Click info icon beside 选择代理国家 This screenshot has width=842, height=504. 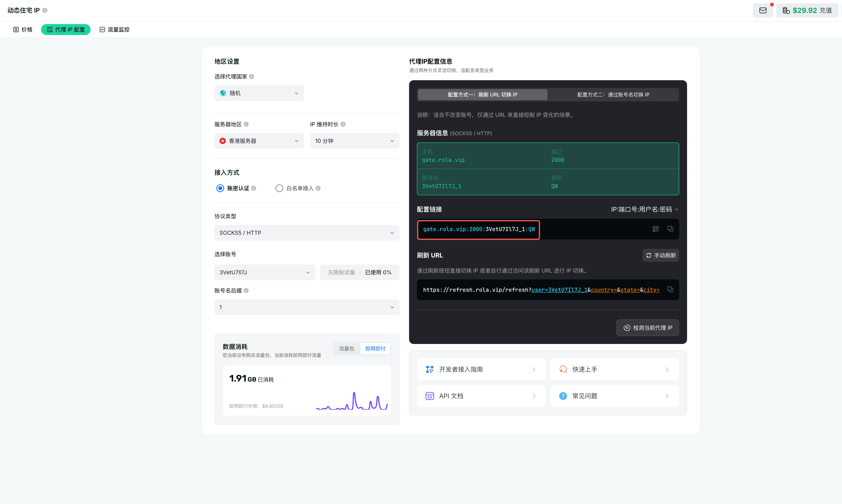click(x=252, y=76)
